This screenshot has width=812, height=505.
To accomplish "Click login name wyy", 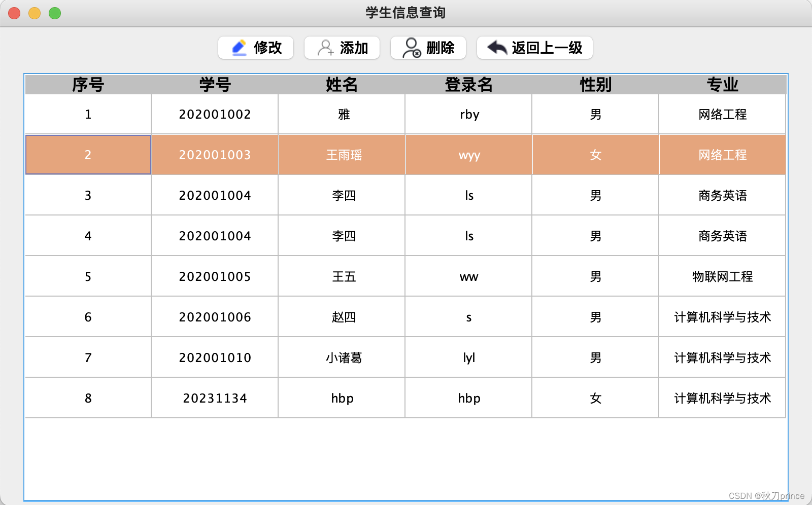I will coord(469,156).
